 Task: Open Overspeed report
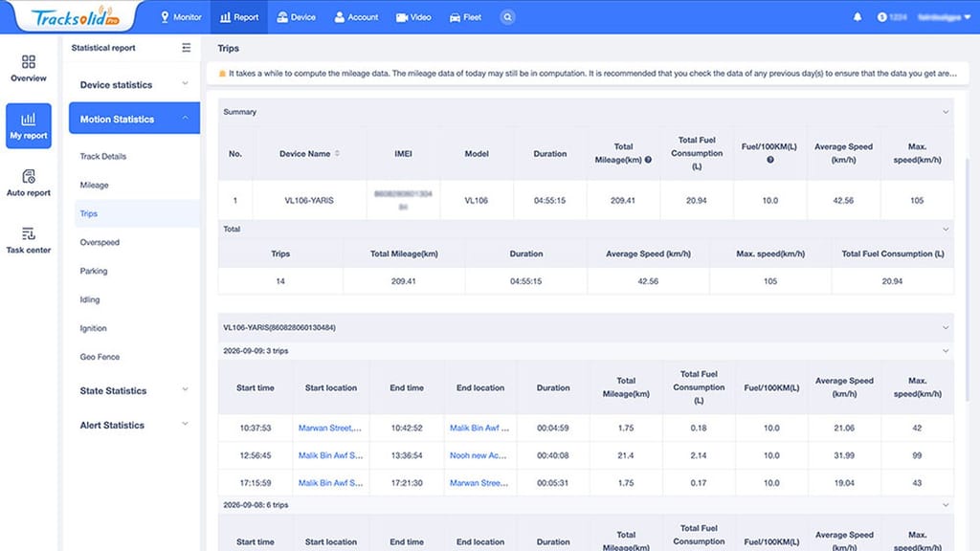point(100,242)
